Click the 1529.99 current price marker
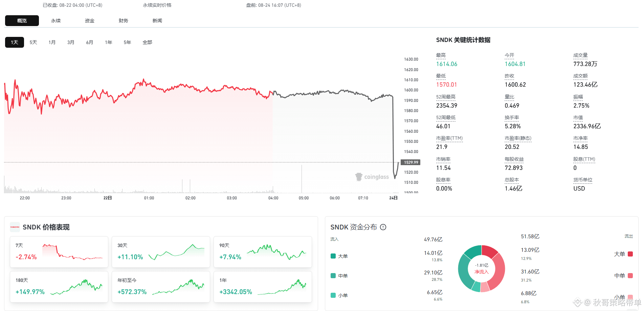 [410, 162]
